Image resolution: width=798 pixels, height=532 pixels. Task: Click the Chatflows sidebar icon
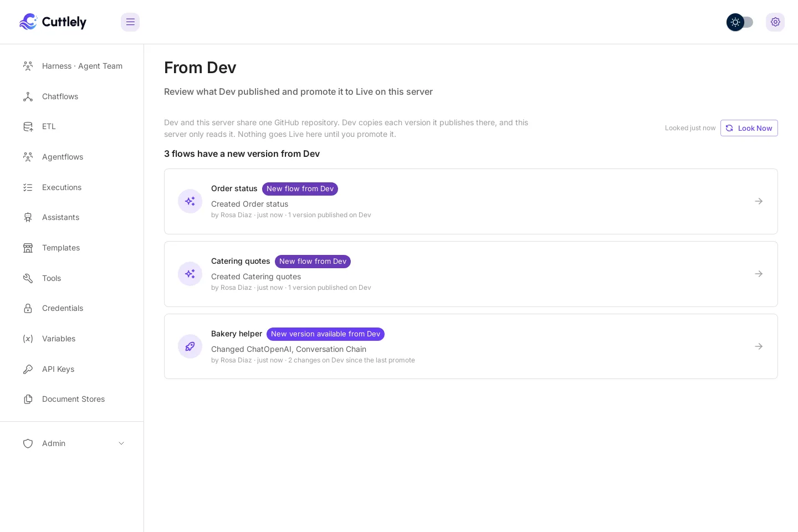[28, 96]
